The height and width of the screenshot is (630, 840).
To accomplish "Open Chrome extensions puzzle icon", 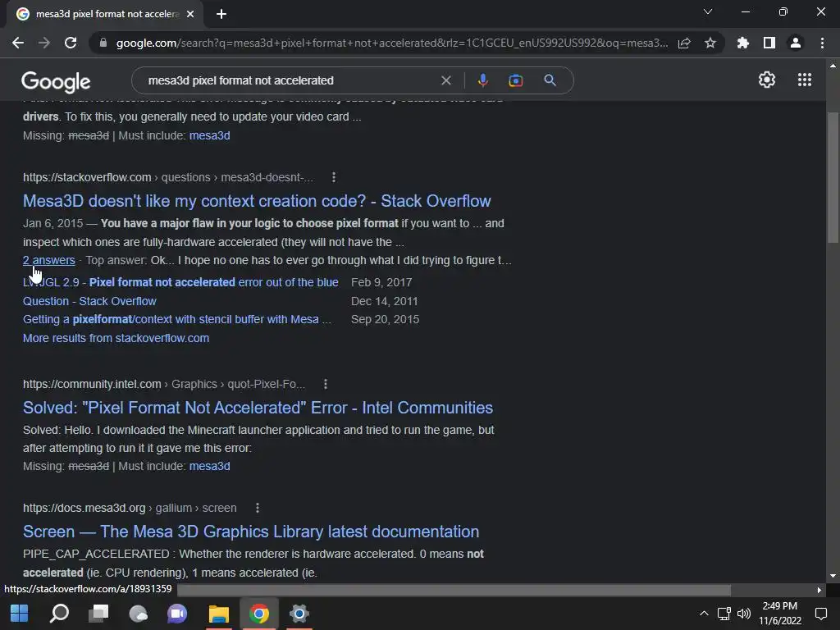I will click(x=742, y=43).
